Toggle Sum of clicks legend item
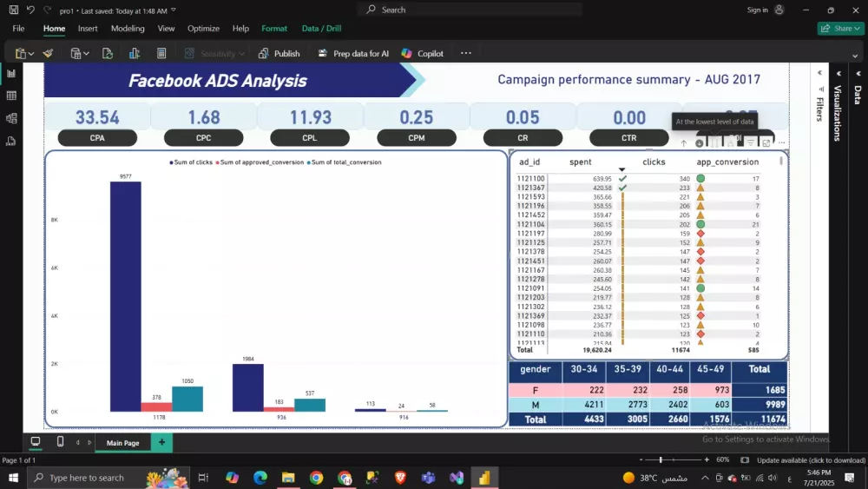This screenshot has height=489, width=868. coord(190,162)
